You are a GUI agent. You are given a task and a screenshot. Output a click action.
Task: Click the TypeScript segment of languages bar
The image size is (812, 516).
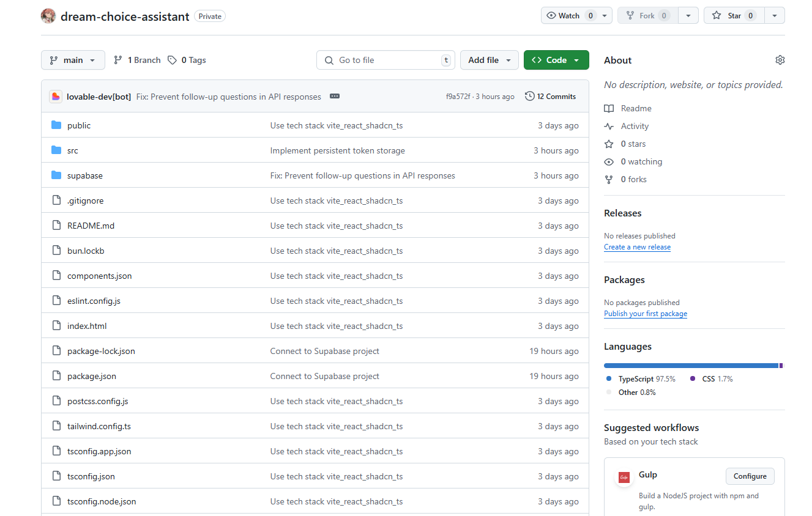691,366
